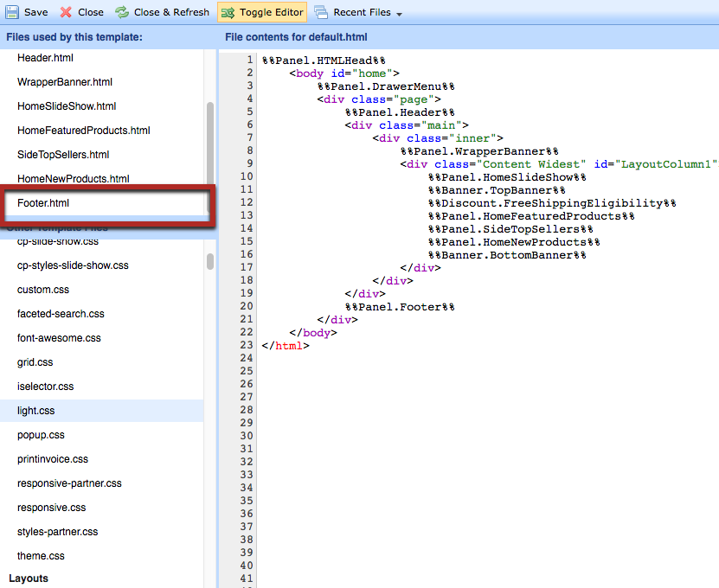Image resolution: width=719 pixels, height=588 pixels.
Task: Select the currently highlighted light.css file
Action: [x=34, y=411]
